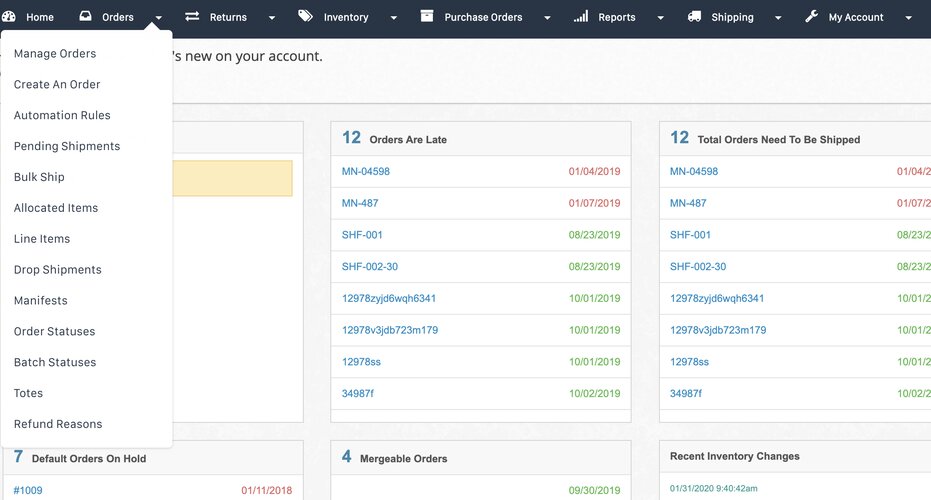Select Manage Orders from the menu

pos(55,54)
